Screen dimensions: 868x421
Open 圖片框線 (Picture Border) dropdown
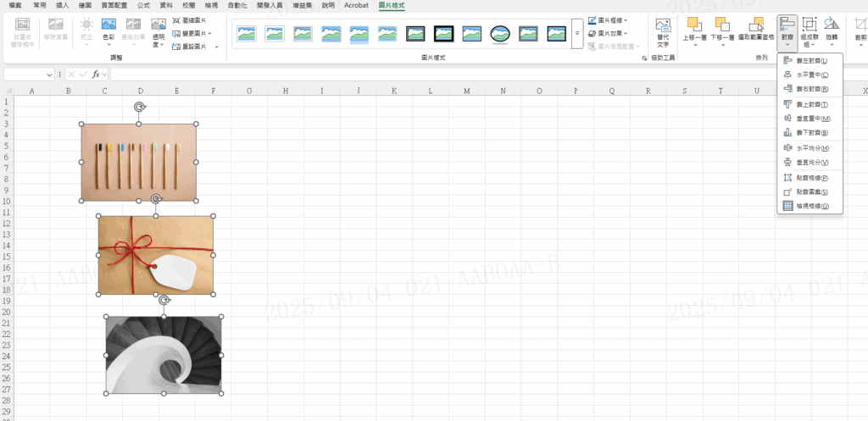(x=608, y=20)
